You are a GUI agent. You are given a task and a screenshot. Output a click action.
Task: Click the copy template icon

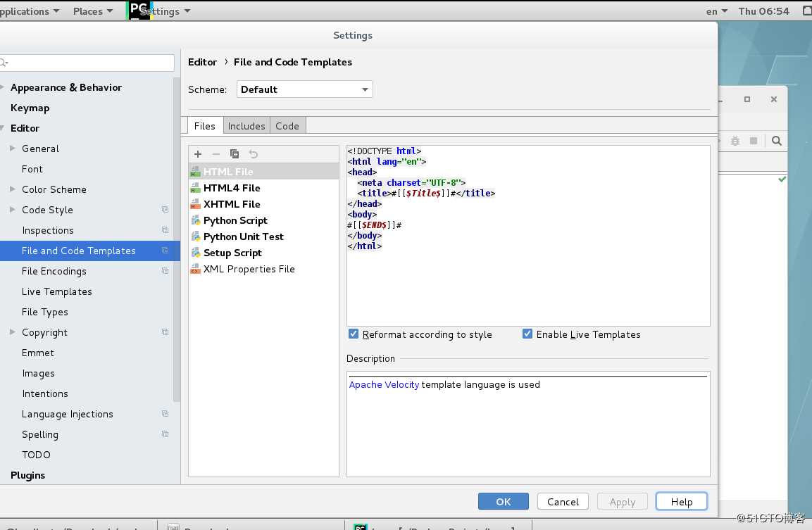234,153
